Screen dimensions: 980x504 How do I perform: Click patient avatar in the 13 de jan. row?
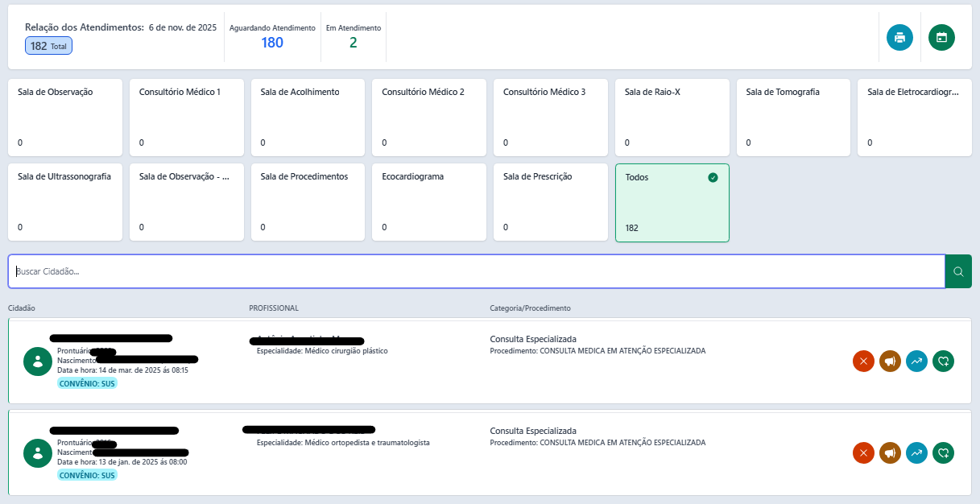pos(37,453)
